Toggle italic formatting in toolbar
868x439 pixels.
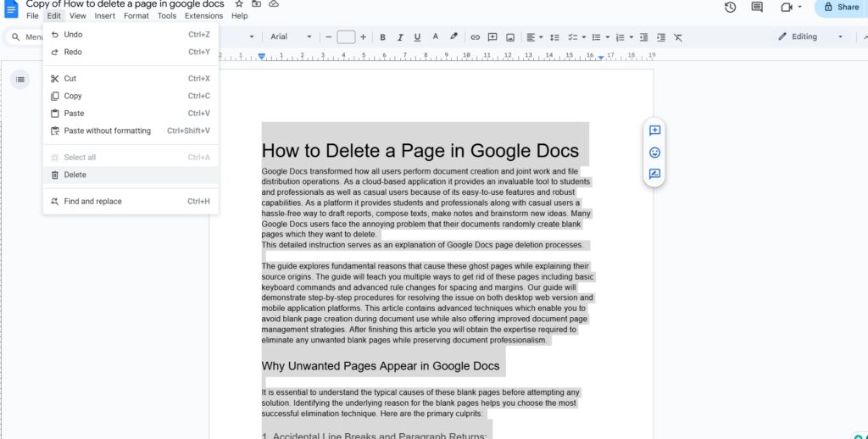[400, 37]
